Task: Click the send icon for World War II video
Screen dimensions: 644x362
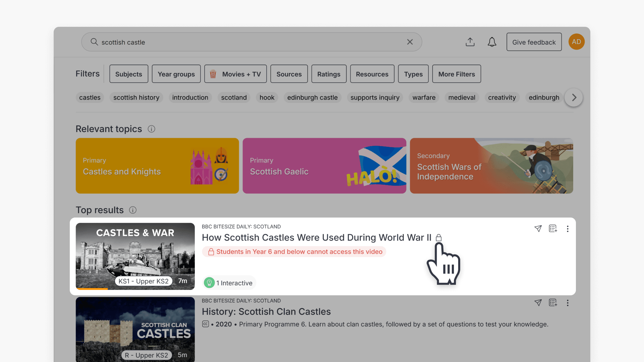Action: 538,229
